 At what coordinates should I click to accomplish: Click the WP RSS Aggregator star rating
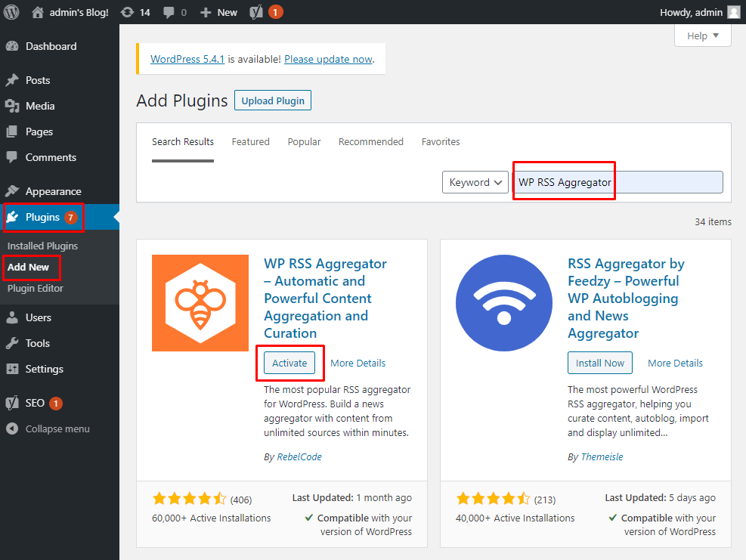(189, 499)
